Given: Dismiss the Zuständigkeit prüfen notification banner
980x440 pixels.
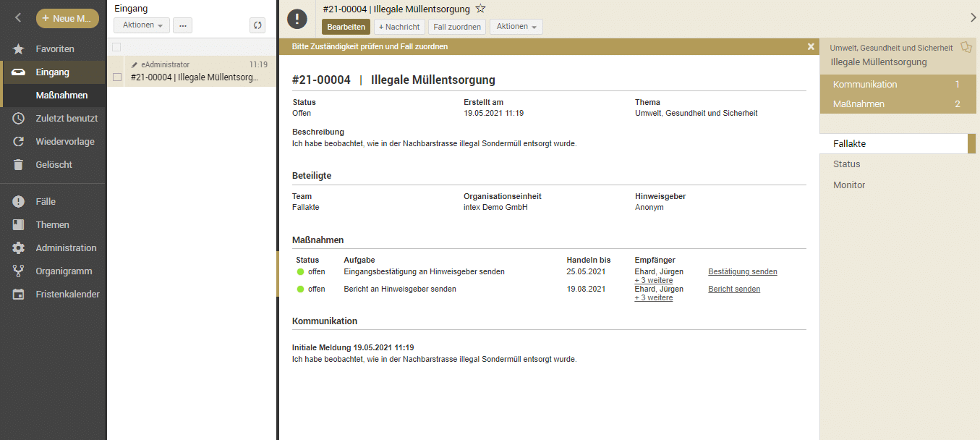Looking at the screenshot, I should [x=811, y=46].
